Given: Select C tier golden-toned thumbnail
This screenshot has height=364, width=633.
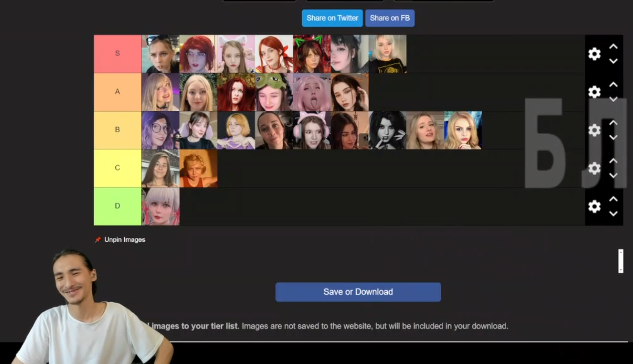Looking at the screenshot, I should tap(198, 168).
